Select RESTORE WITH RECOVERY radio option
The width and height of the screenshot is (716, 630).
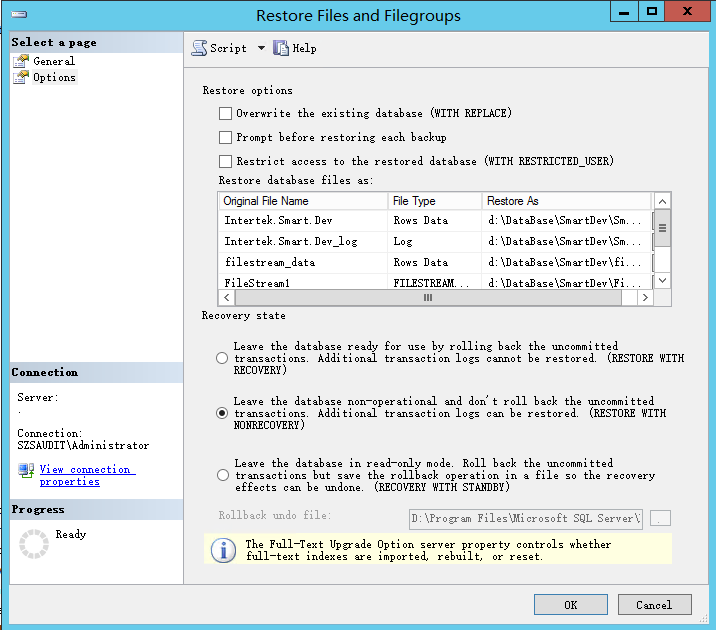222,358
